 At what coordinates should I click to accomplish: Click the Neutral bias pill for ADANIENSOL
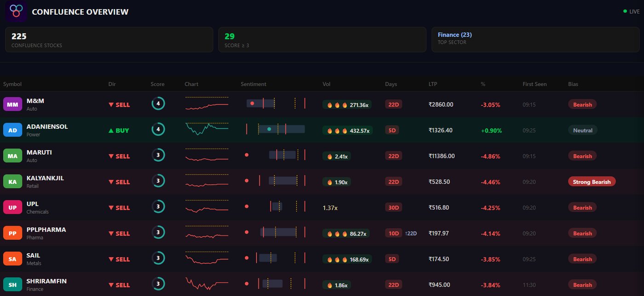582,130
